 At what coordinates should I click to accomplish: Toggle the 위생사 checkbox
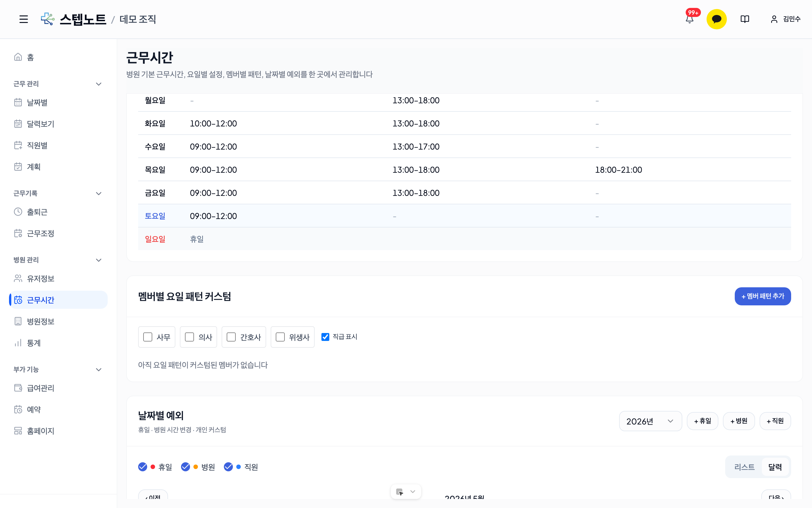[280, 337]
